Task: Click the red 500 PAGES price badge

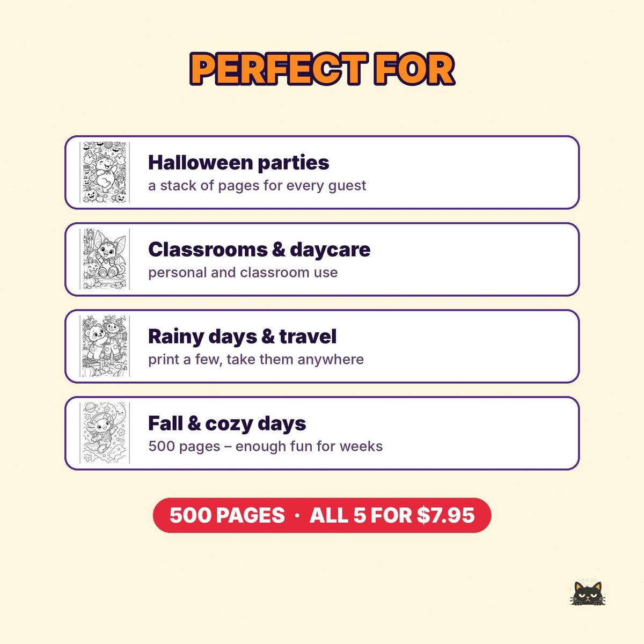Action: point(322,515)
